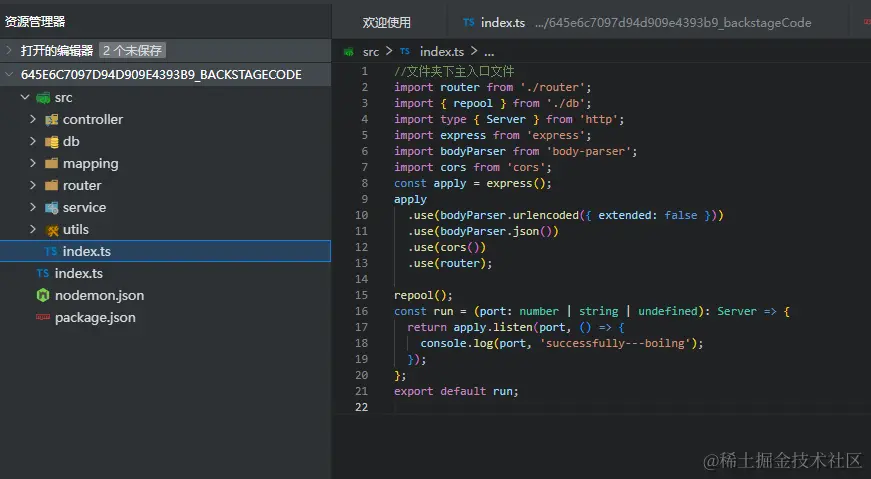Expand the mapping folder chevron

(x=33, y=163)
